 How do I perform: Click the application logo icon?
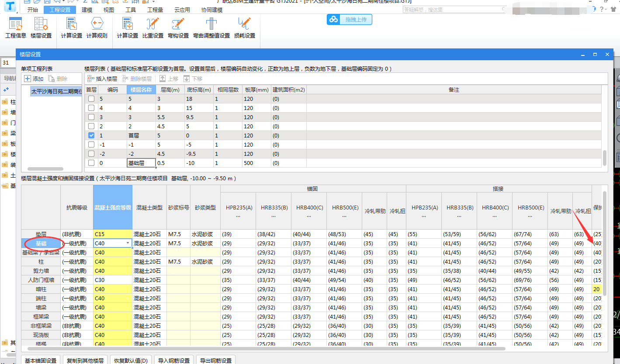(10, 6)
